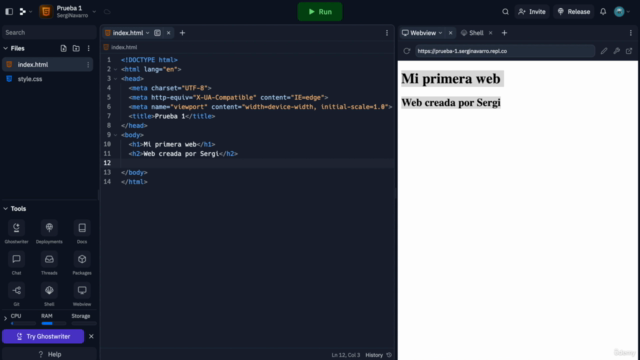The image size is (640, 360).
Task: Click the CPU usage bar
Action: tap(23, 323)
